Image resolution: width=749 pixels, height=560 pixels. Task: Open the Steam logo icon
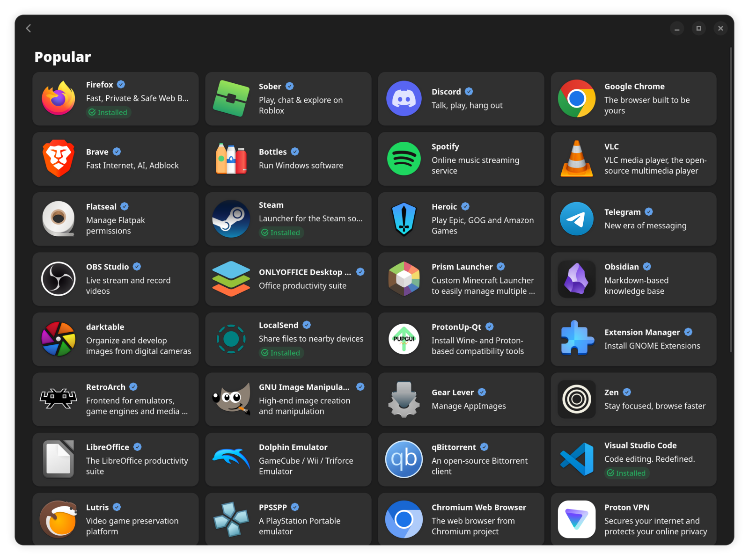coord(231,219)
